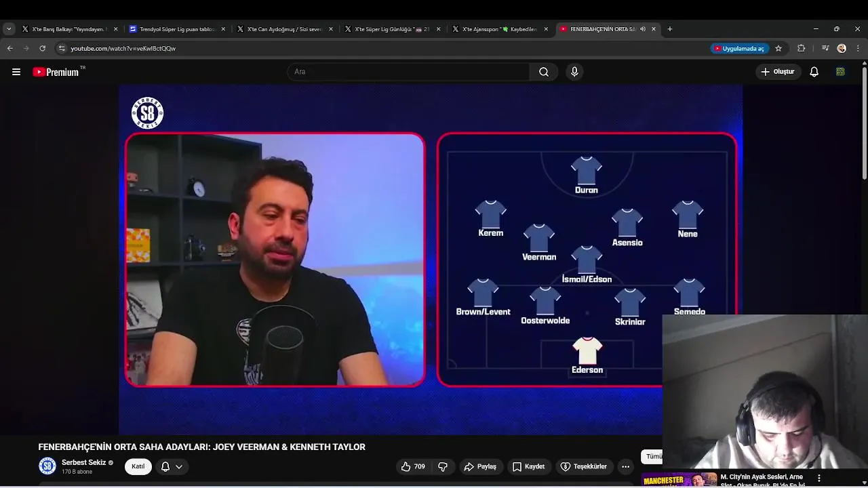Open site information icon in address bar

point(62,48)
